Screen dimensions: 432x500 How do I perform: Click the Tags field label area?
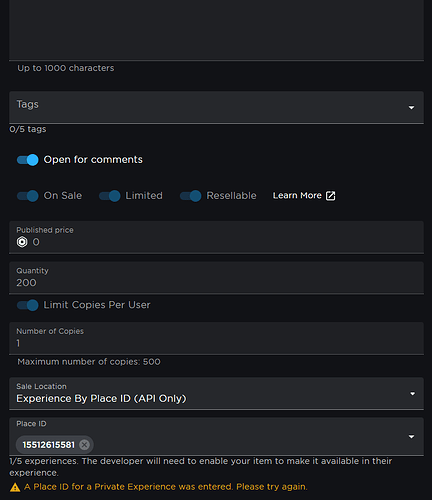point(28,104)
